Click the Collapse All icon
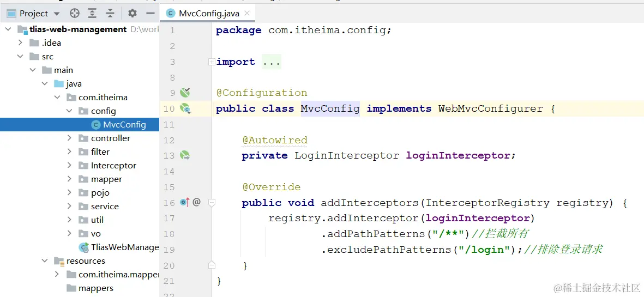Image resolution: width=644 pixels, height=297 pixels. (110, 14)
